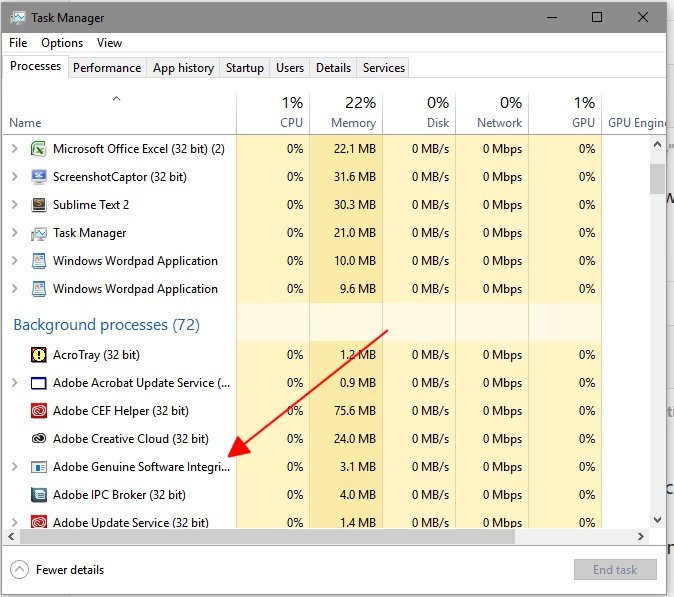Click the Adobe Acrobat Update Service icon

click(39, 383)
